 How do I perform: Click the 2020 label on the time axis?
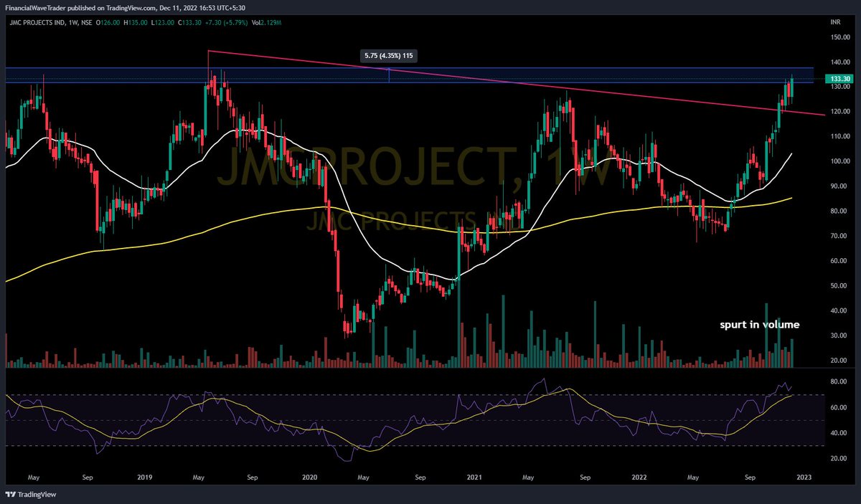pyautogui.click(x=309, y=476)
